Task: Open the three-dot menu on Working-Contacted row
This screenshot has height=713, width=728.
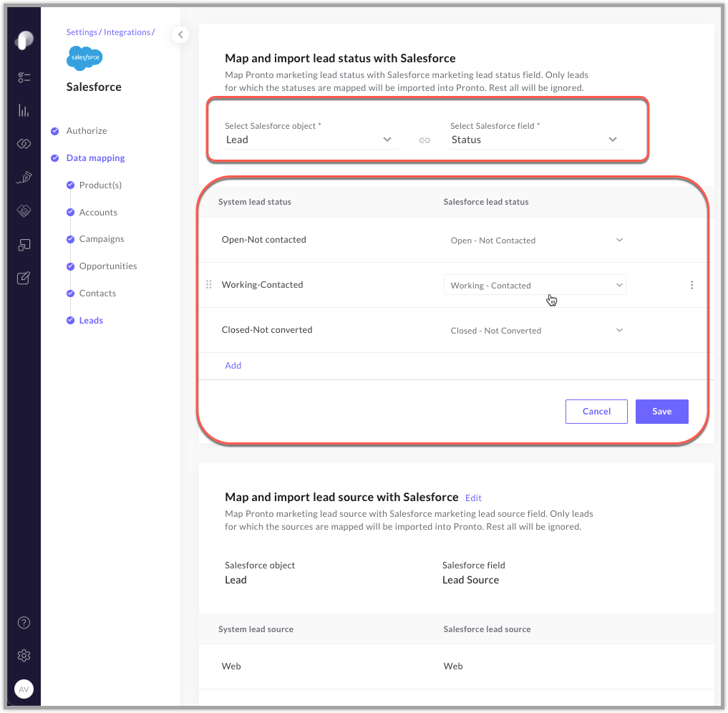Action: (691, 285)
